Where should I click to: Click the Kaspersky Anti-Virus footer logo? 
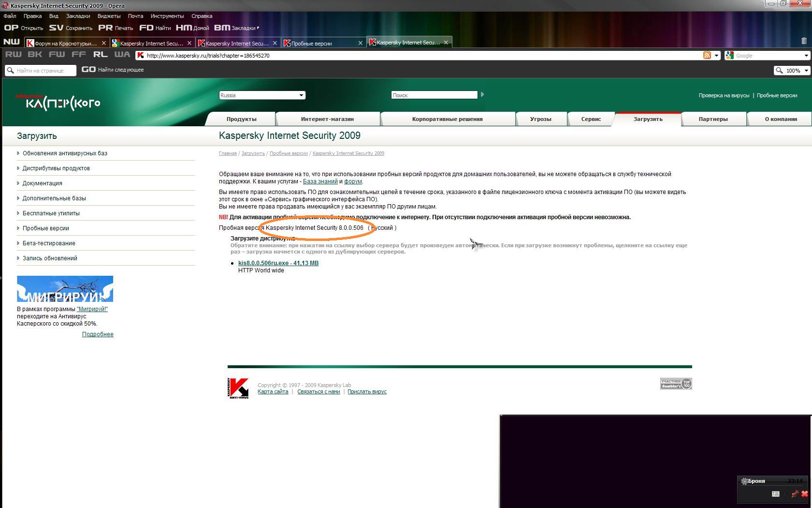point(238,388)
